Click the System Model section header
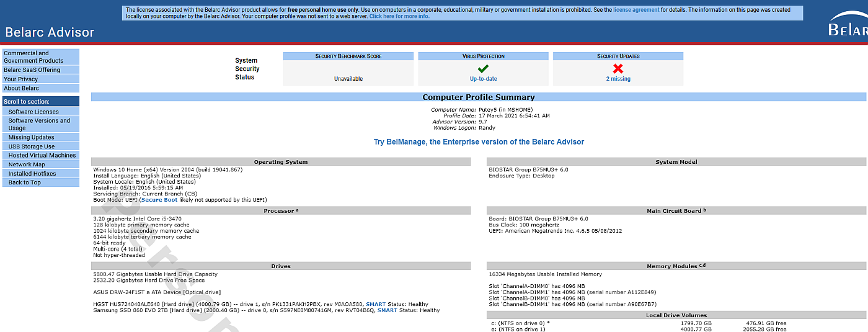868x332 pixels. point(676,162)
